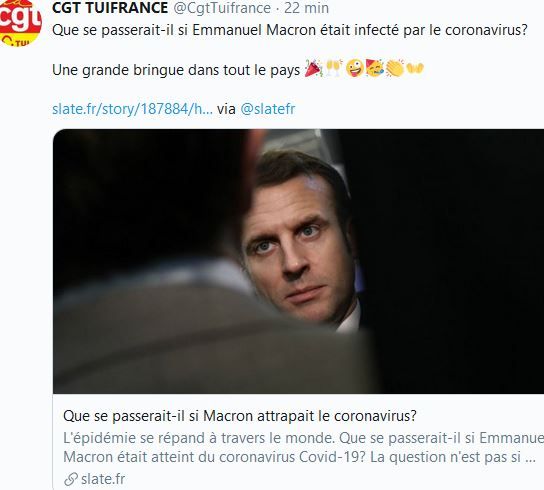Screen dimensions: 544x490
Task: Click the clinking glasses emoji
Action: click(x=334, y=68)
